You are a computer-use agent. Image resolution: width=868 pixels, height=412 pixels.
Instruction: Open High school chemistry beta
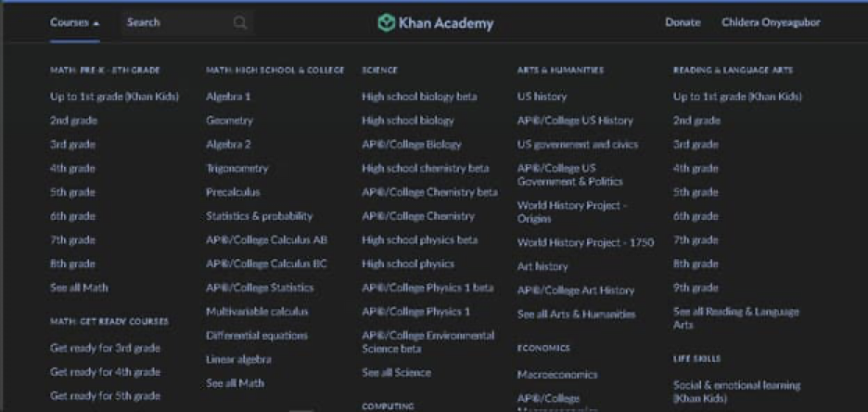425,168
